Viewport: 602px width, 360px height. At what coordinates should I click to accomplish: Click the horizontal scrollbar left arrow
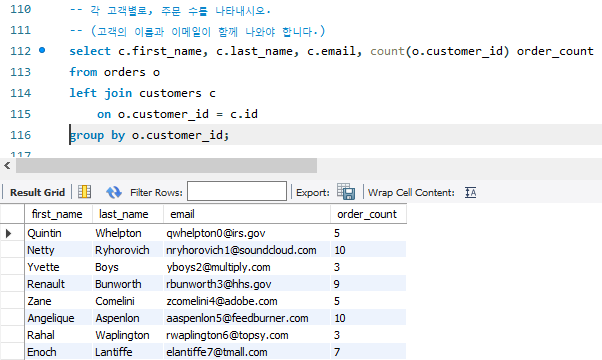7,165
